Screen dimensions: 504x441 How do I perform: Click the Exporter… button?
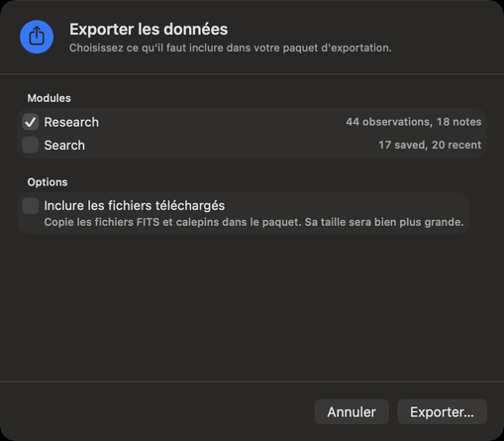pos(442,412)
